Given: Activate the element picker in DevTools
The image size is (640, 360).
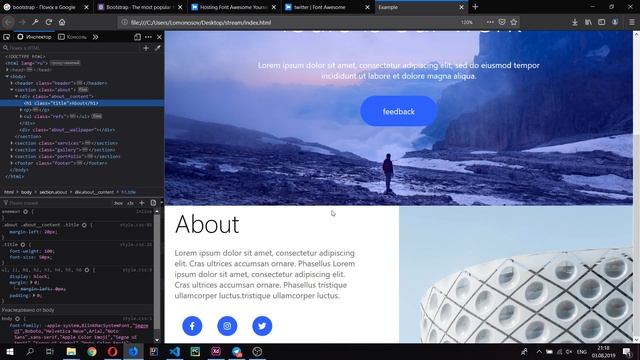Looking at the screenshot, I should coord(7,37).
